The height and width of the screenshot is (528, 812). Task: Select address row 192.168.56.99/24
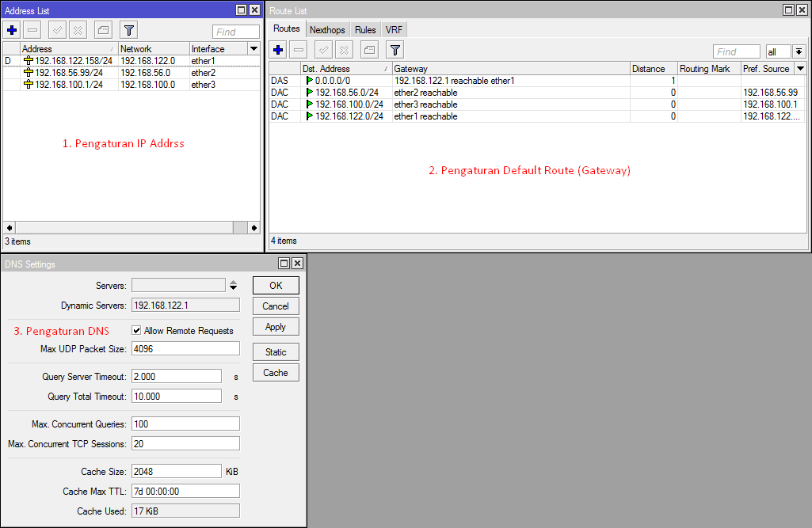(132, 73)
